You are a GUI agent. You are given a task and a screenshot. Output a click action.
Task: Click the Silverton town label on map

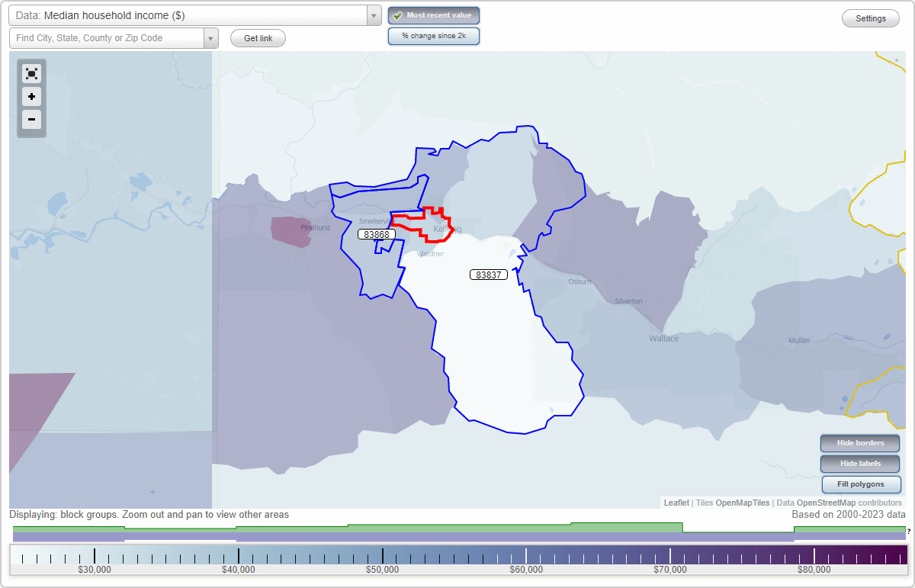[628, 301]
